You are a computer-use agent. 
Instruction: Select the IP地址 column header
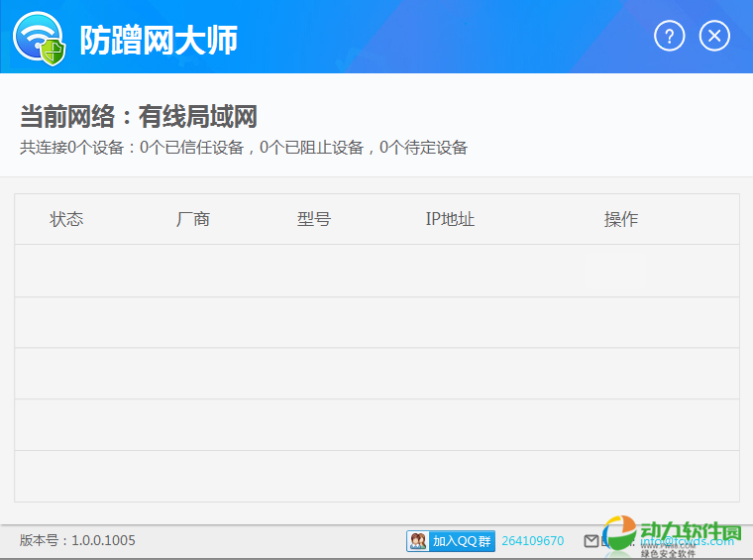point(450,219)
